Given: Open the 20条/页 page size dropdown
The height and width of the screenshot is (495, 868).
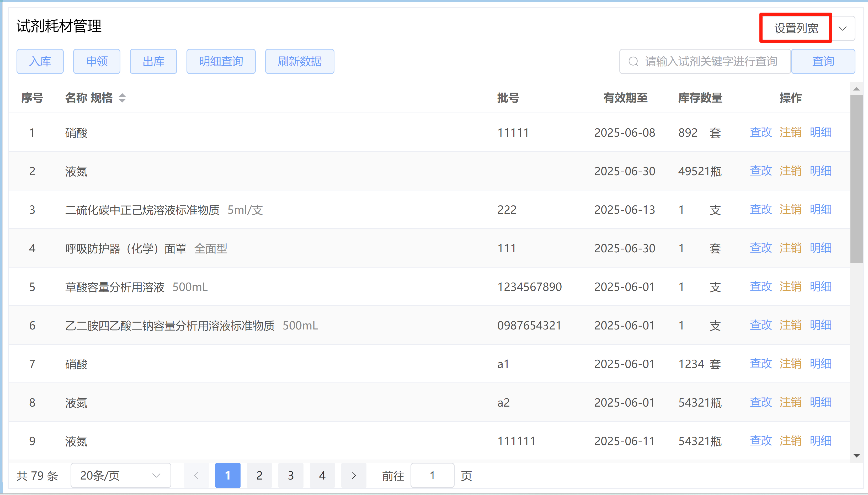Looking at the screenshot, I should 120,475.
